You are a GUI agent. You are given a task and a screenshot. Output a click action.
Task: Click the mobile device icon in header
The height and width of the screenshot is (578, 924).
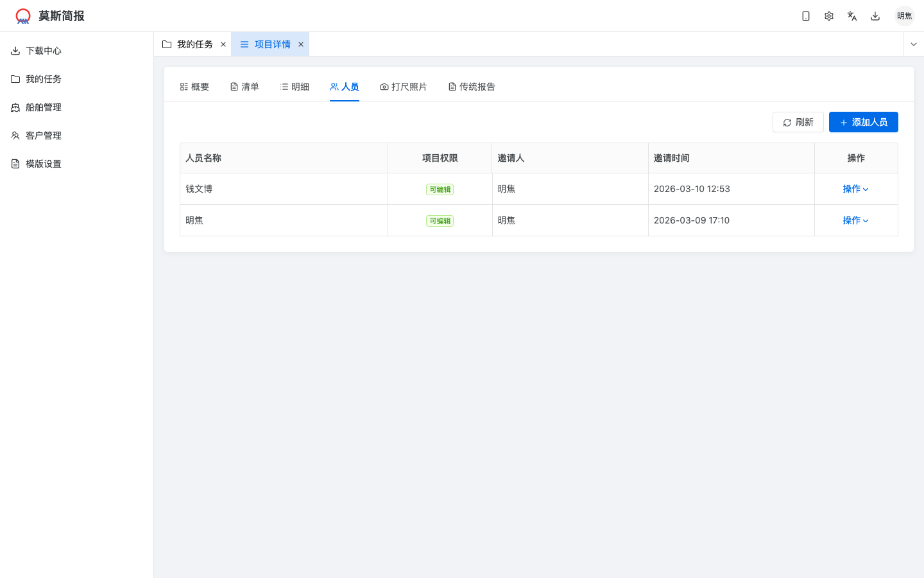coord(806,16)
